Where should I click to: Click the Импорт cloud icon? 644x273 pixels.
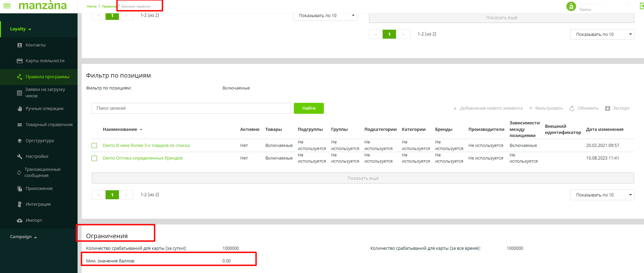point(19,220)
